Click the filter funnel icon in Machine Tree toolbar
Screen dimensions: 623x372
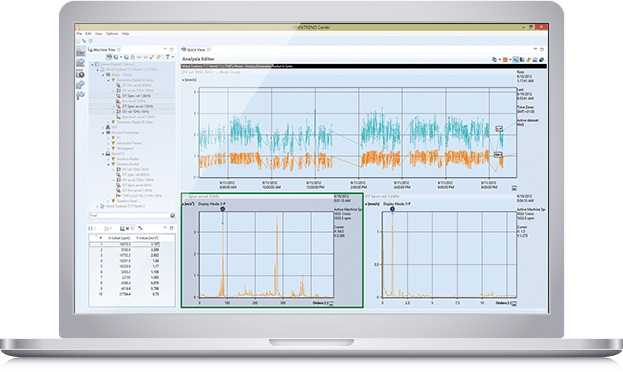168,57
